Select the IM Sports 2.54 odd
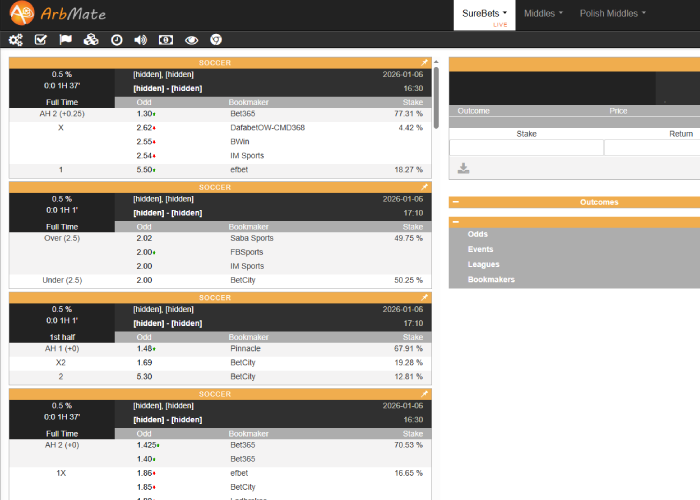The image size is (700, 500). coord(146,155)
